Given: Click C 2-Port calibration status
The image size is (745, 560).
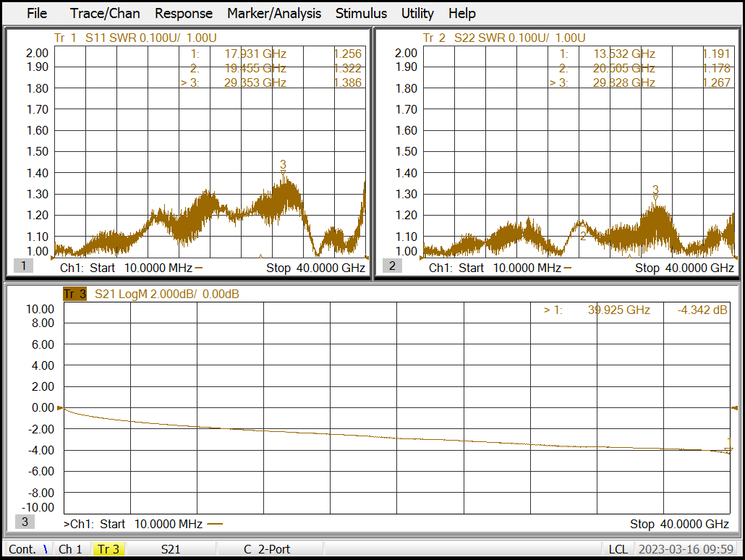Looking at the screenshot, I should 266,549.
